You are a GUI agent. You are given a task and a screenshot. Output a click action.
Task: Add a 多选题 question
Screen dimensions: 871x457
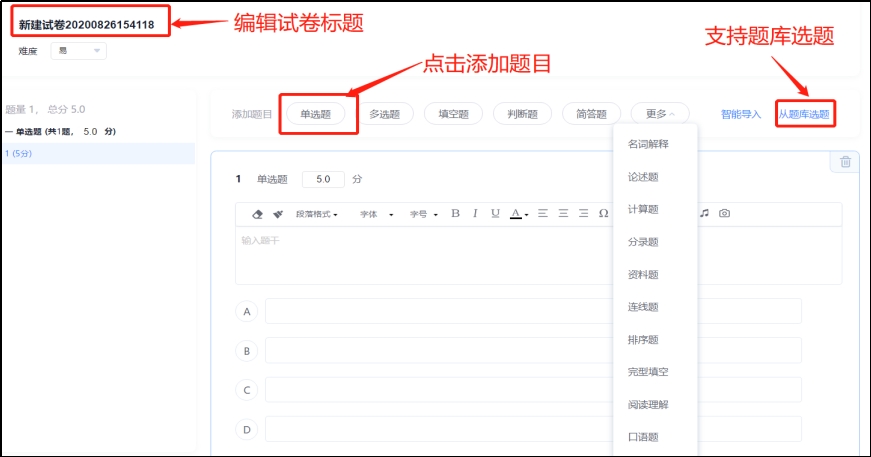384,114
